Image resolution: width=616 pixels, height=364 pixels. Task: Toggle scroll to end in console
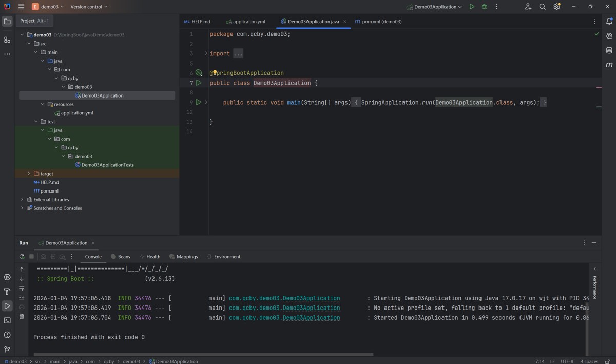point(22,298)
